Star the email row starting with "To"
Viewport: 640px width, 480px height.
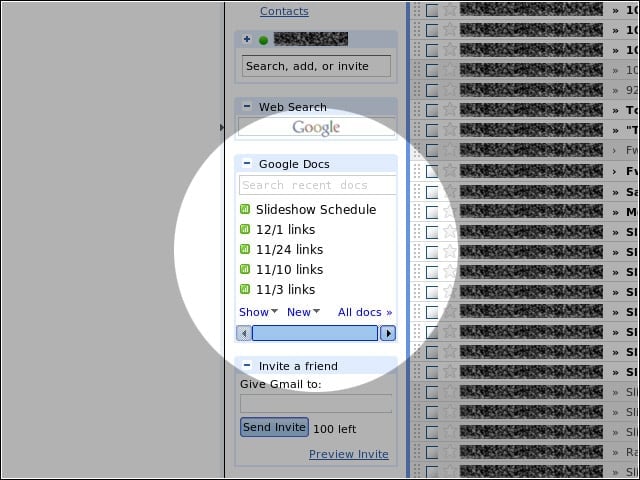[450, 110]
